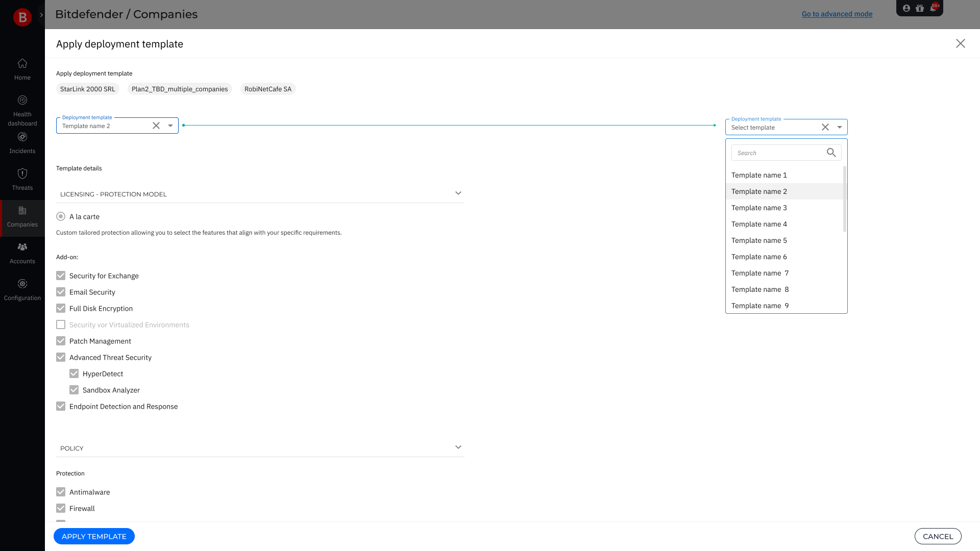Toggle the Firewall checkbox
Image resolution: width=980 pixels, height=551 pixels.
point(61,508)
